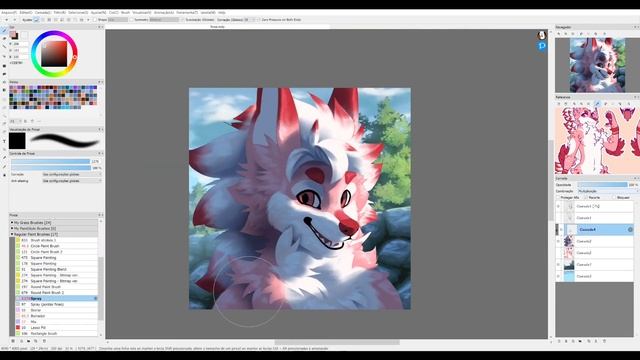Viewport: 640px width, 360px height.
Task: Delete layer trash icon in layer panel
Action: (604, 341)
